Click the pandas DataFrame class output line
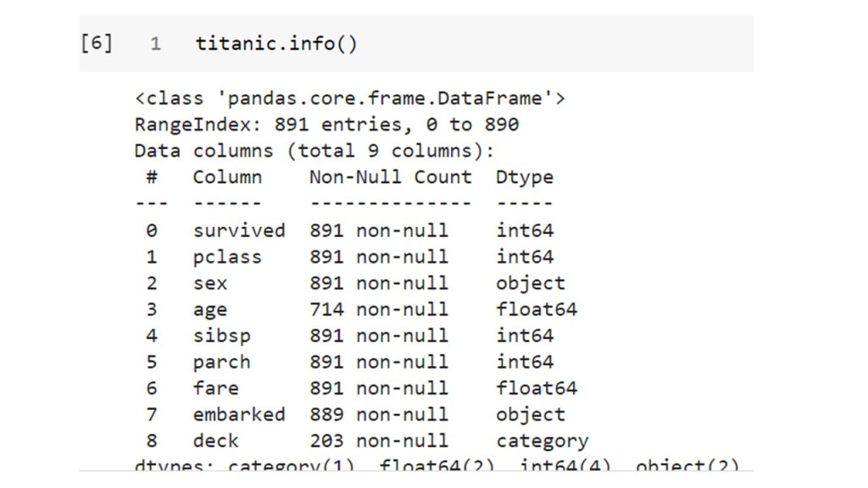 [349, 98]
